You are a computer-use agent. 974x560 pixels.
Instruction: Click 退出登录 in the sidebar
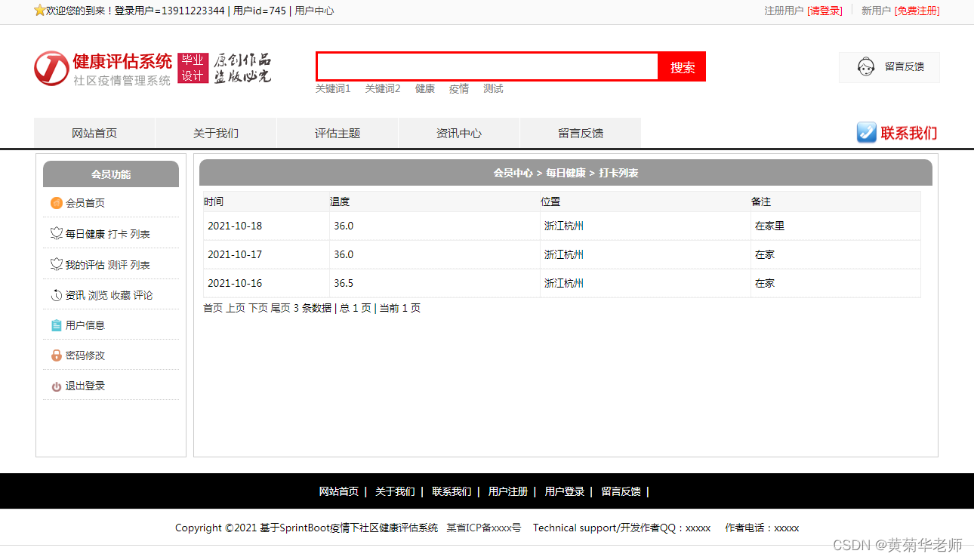pos(85,386)
